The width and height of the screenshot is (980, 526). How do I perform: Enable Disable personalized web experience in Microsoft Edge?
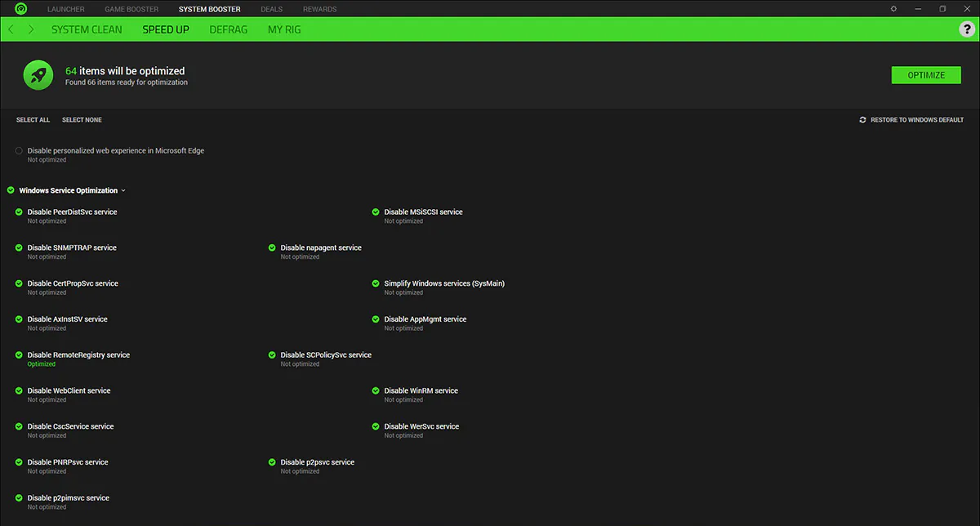(x=19, y=151)
